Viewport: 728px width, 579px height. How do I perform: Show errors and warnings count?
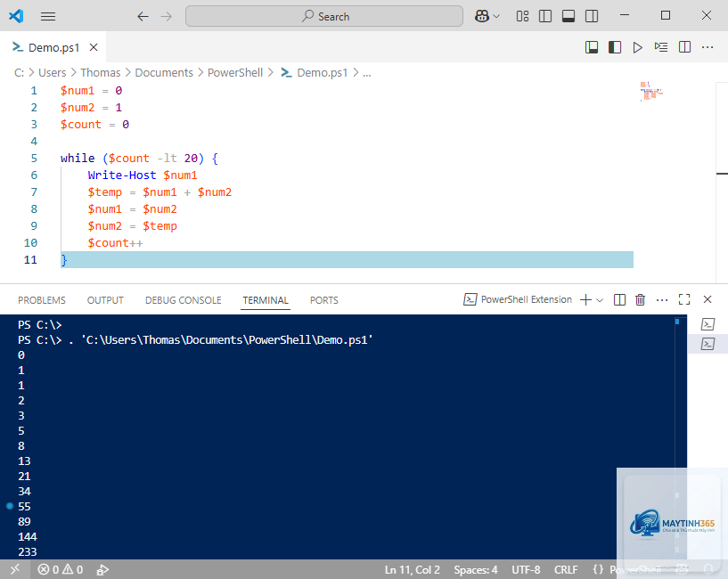click(x=60, y=570)
